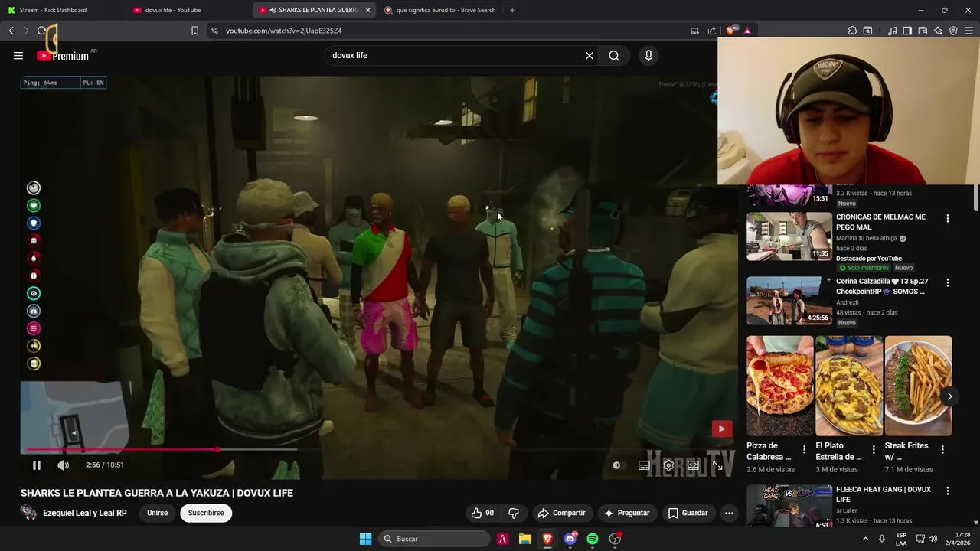Seek along the red video progress bar

point(379,449)
